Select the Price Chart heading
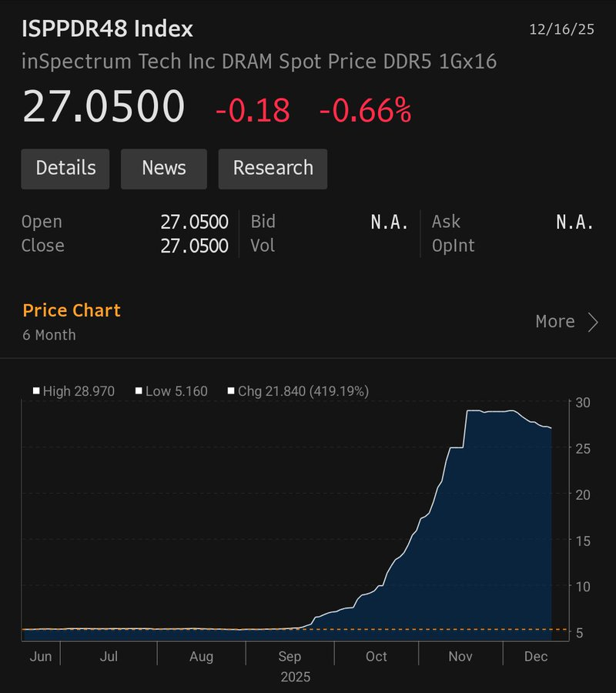Screen dimensions: 616x693 tap(71, 310)
